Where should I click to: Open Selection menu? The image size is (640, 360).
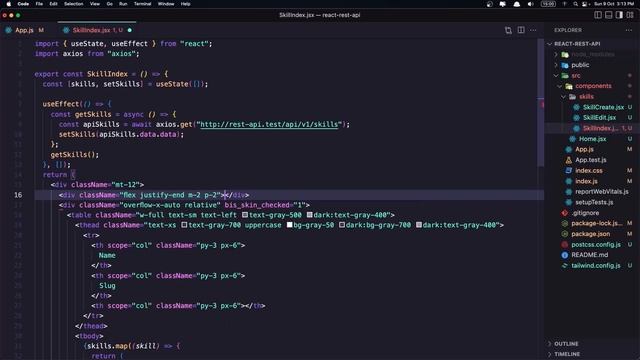coord(74,4)
